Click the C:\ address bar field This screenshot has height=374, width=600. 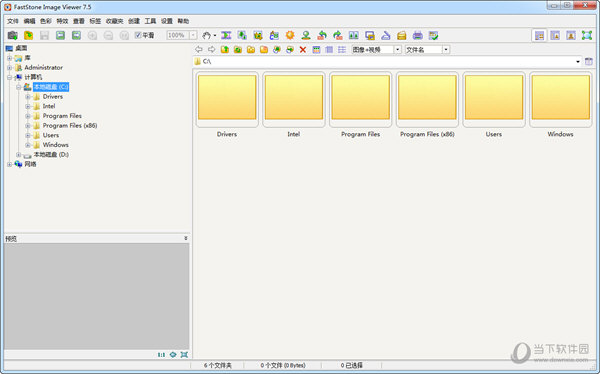click(387, 62)
